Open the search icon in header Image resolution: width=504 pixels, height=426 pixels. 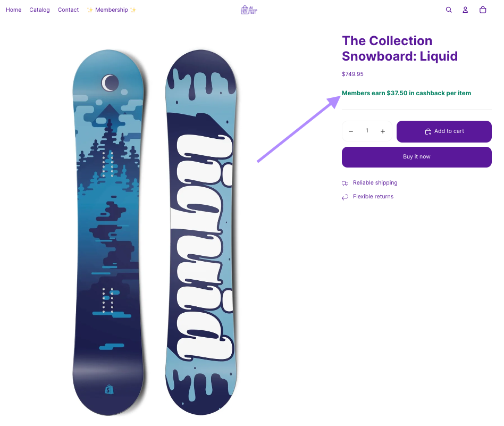[x=449, y=10]
